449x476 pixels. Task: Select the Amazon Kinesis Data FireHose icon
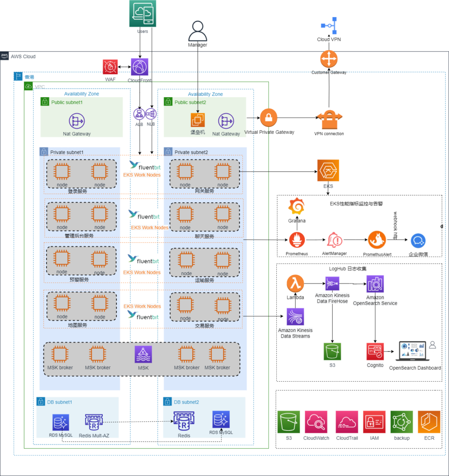coord(332,284)
